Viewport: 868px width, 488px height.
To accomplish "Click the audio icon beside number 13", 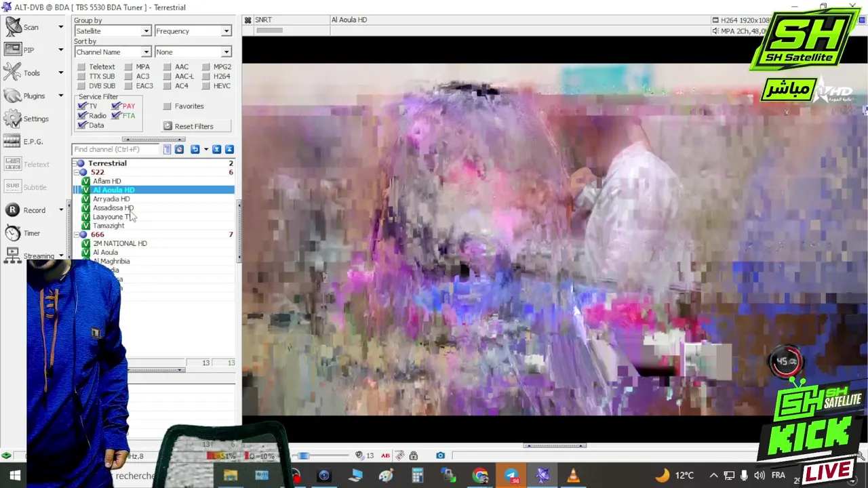I will 359,455.
